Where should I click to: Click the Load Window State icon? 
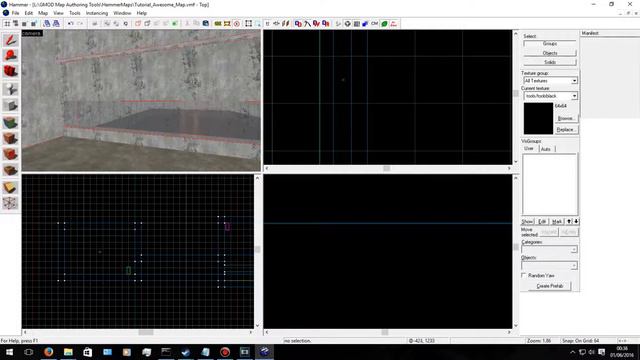point(47,24)
